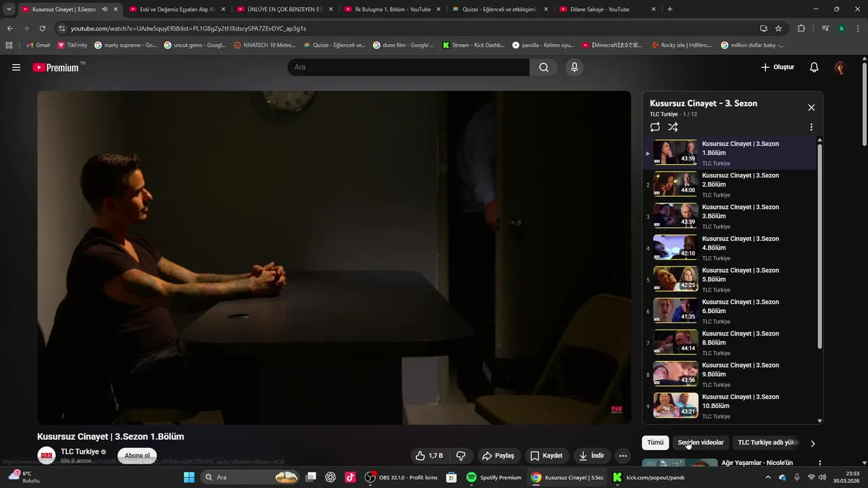
Task: Shuffle the playlist
Action: click(673, 127)
